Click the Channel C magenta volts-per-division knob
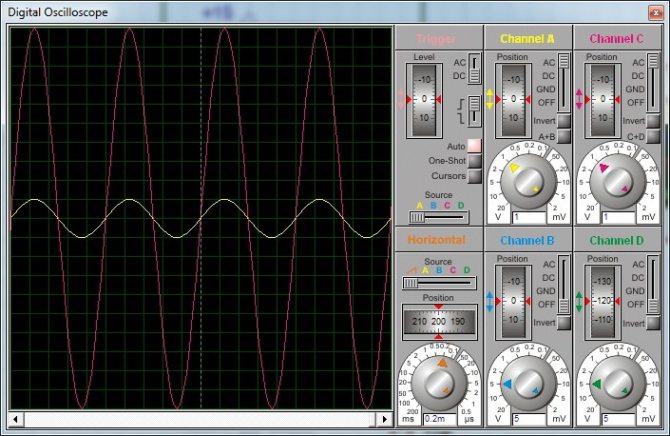670x436 pixels. click(617, 182)
